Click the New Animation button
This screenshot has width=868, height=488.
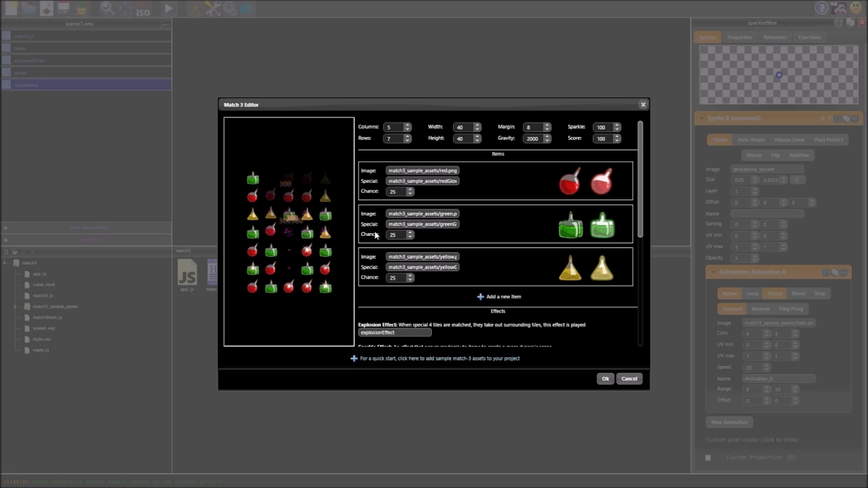(x=730, y=422)
